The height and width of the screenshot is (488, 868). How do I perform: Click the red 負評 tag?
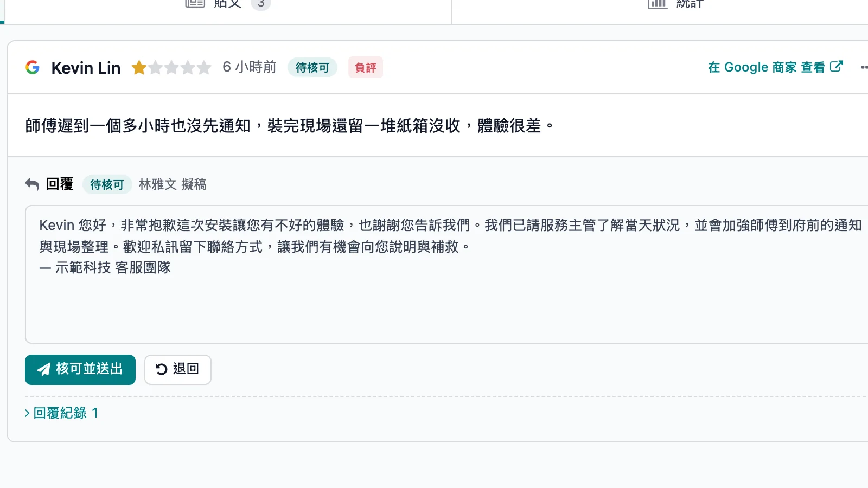366,68
